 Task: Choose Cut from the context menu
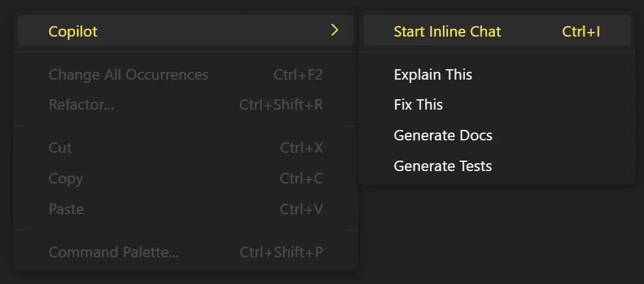click(x=60, y=148)
